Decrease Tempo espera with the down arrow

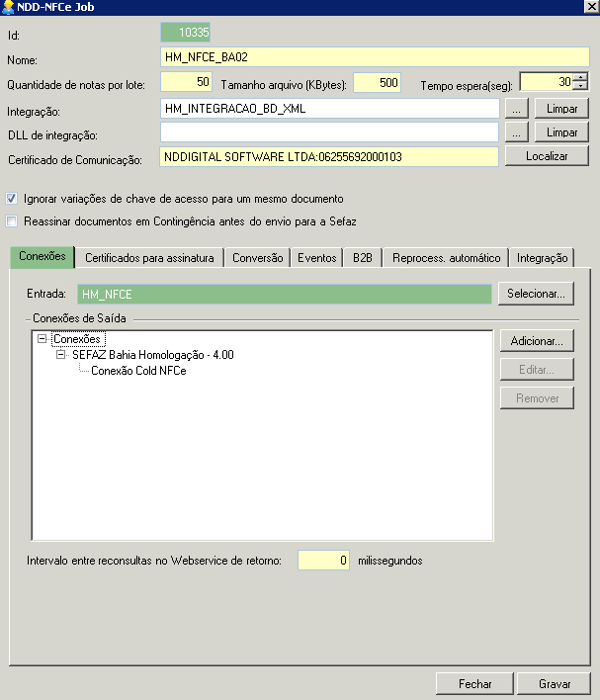pyautogui.click(x=581, y=87)
